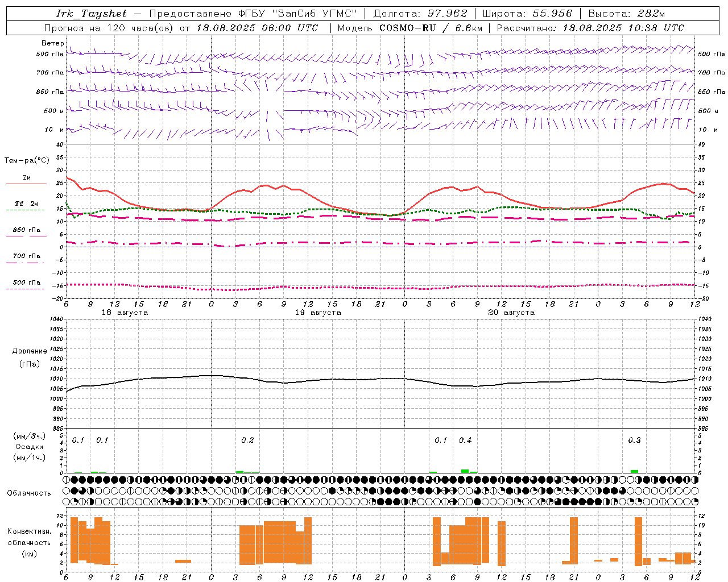
Task: Click the 2м temperature legend entry
Action: click(x=27, y=177)
